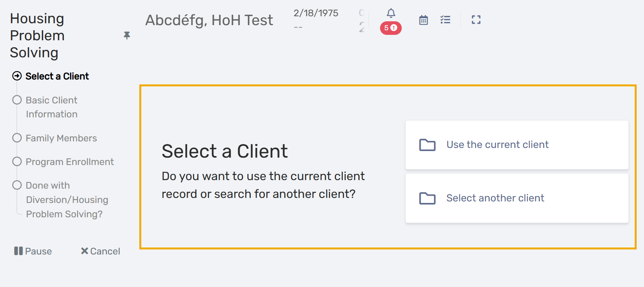This screenshot has width=644, height=287.
Task: Select the Family Members step circle
Action: click(x=17, y=138)
